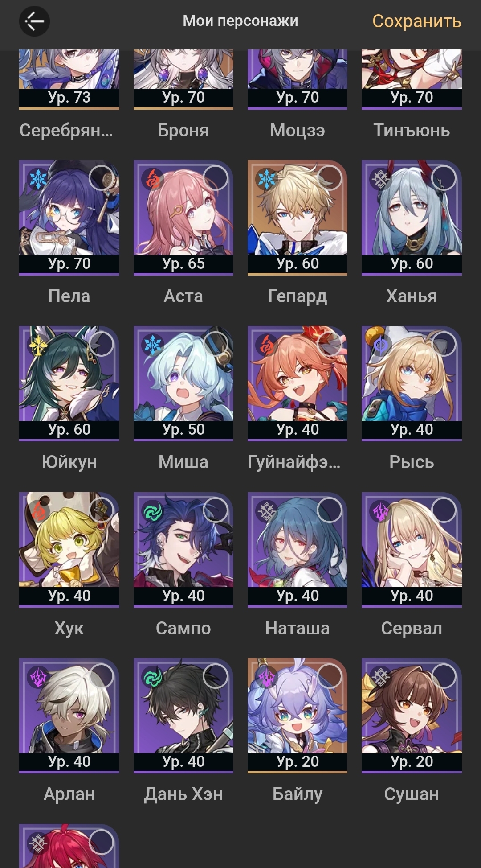Click the Physical element icon on Наташа
This screenshot has width=481, height=868.
tap(266, 511)
